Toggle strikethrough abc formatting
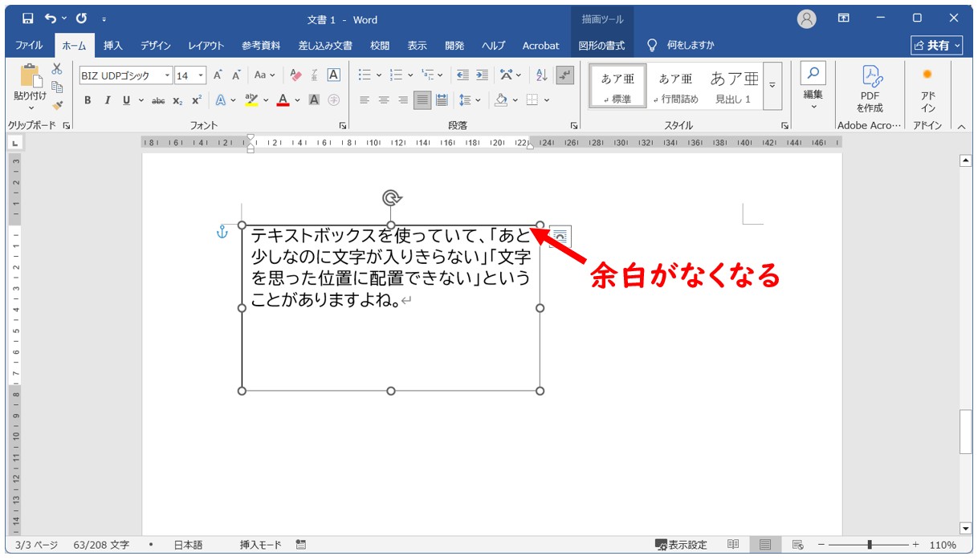Viewport: 978px width, 560px height. [158, 100]
